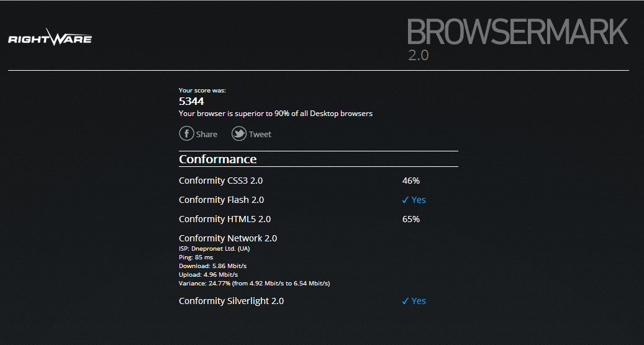Click the Browsermark 2.0 title logo
The image size is (644, 345).
pos(517,39)
